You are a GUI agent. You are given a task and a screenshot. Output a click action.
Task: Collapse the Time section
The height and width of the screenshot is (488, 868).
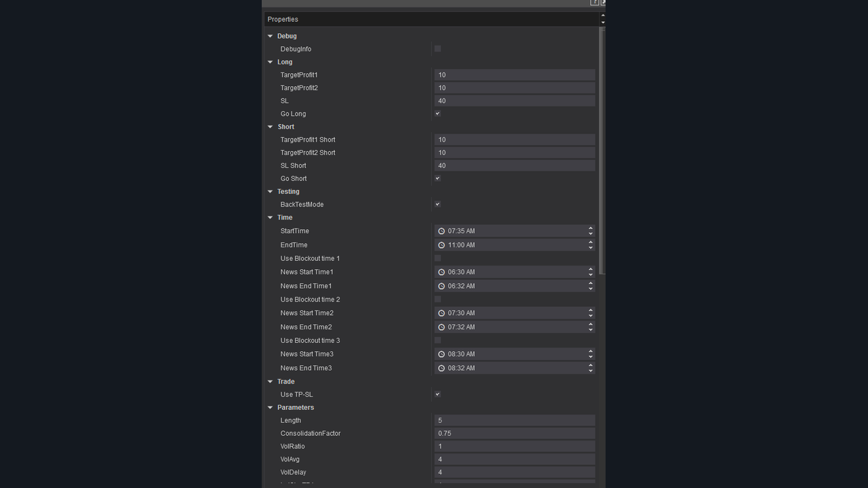coord(271,218)
